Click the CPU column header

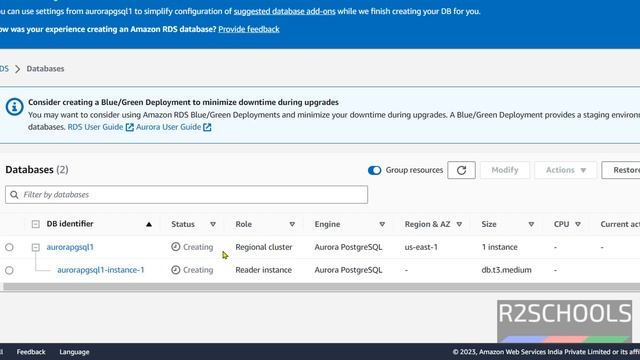[561, 224]
